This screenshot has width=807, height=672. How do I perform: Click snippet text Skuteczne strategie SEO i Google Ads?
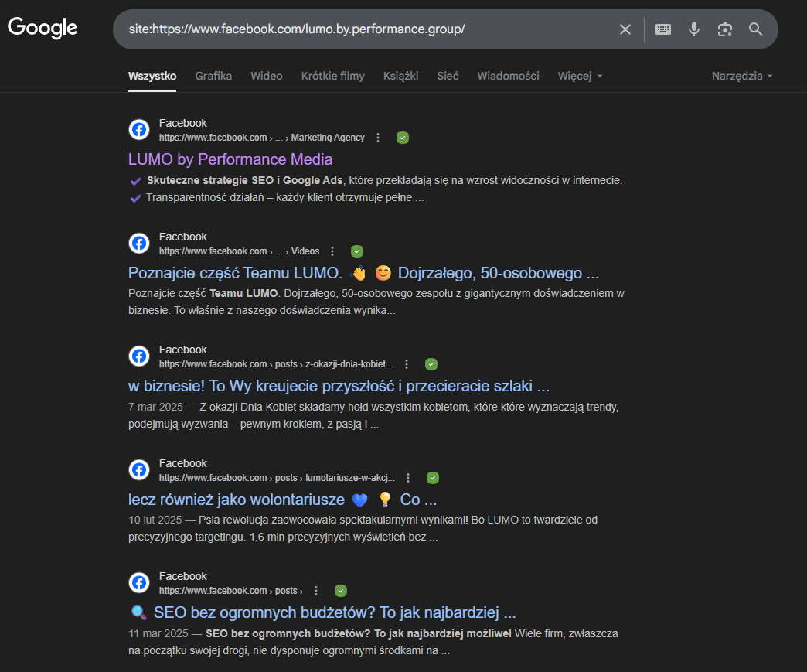(x=245, y=180)
